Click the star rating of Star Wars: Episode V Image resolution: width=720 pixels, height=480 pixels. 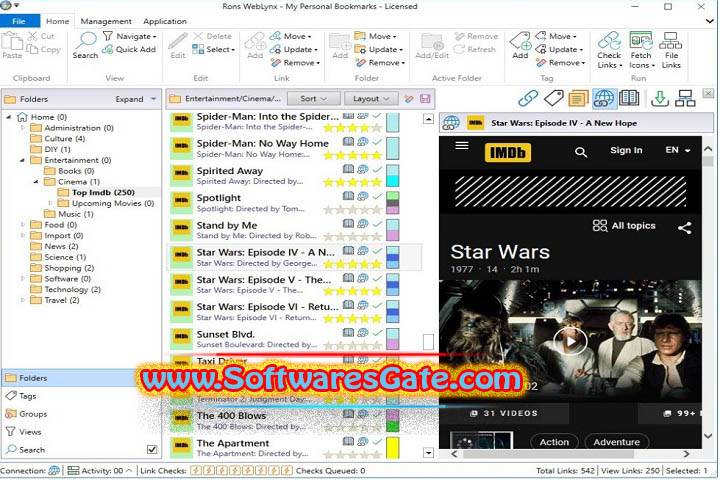(x=353, y=291)
